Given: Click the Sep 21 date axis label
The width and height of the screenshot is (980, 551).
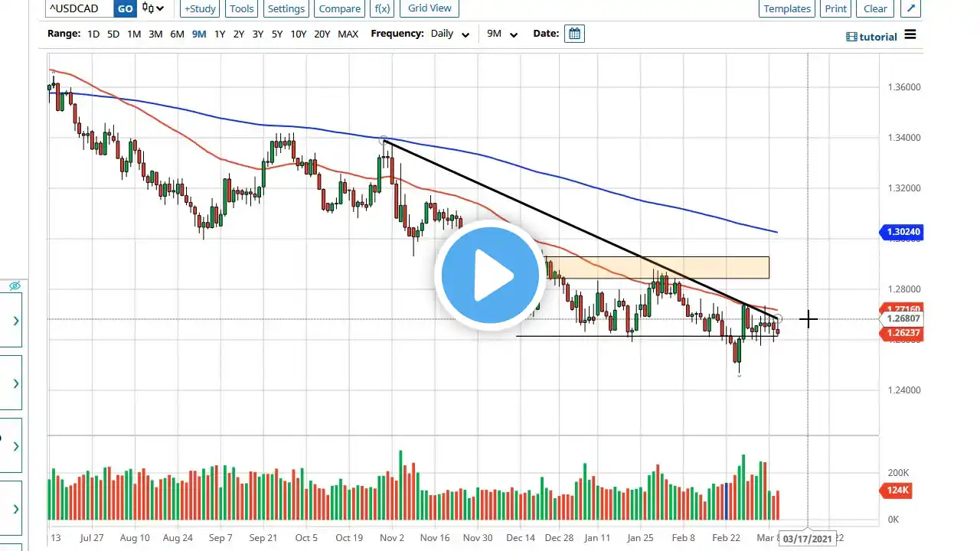Looking at the screenshot, I should [263, 538].
